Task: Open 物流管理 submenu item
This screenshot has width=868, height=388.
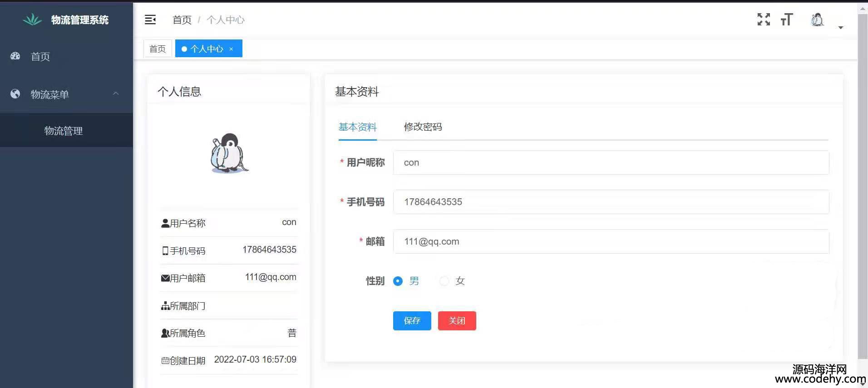Action: coord(64,131)
